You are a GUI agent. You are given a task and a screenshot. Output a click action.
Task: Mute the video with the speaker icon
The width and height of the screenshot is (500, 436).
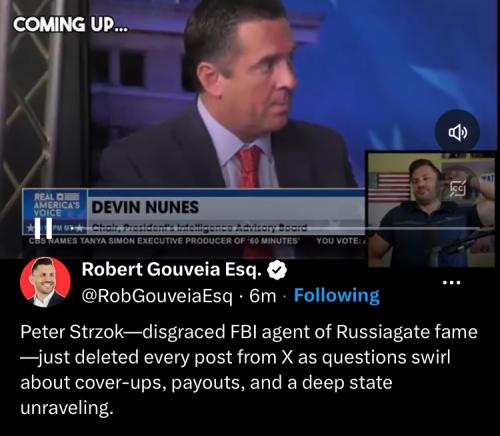click(457, 132)
